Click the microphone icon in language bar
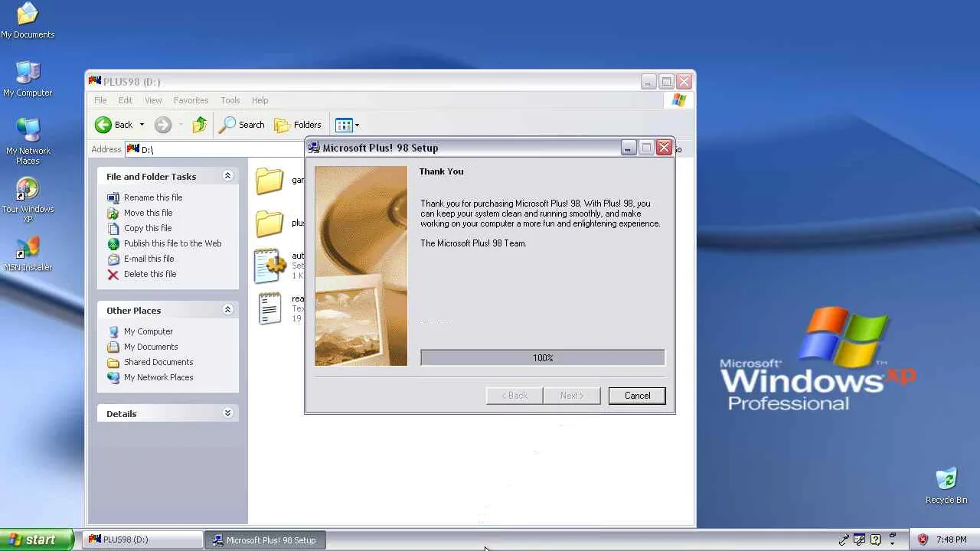 coord(844,540)
